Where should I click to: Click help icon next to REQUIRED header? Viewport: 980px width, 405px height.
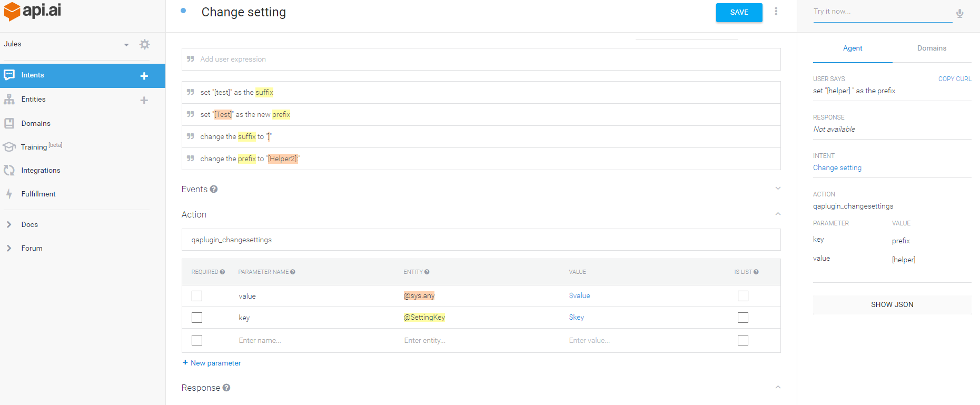(222, 272)
